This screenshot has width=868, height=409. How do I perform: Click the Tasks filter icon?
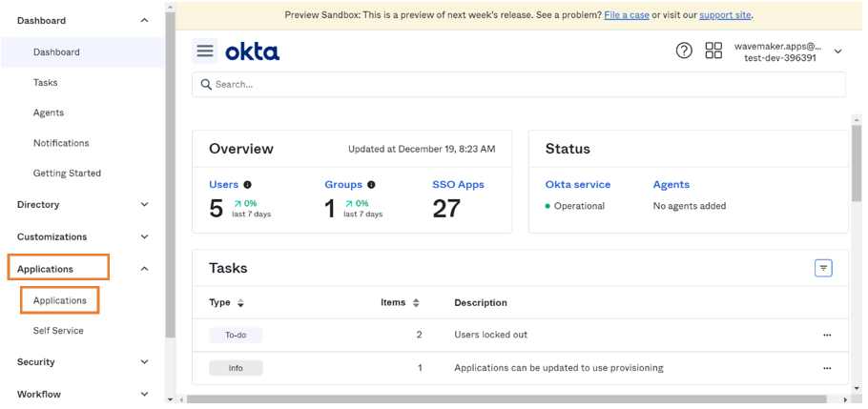823,269
